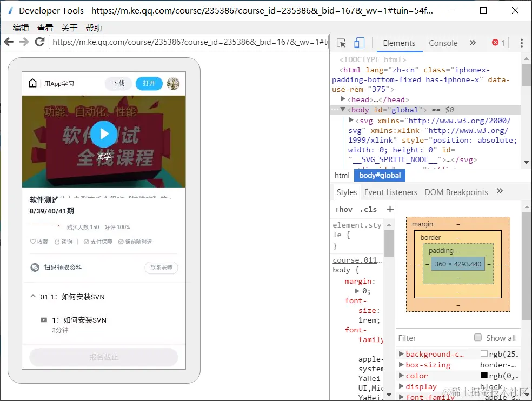Image resolution: width=532 pixels, height=401 pixels.
Task: Switch to the Elements tab
Action: pos(399,43)
